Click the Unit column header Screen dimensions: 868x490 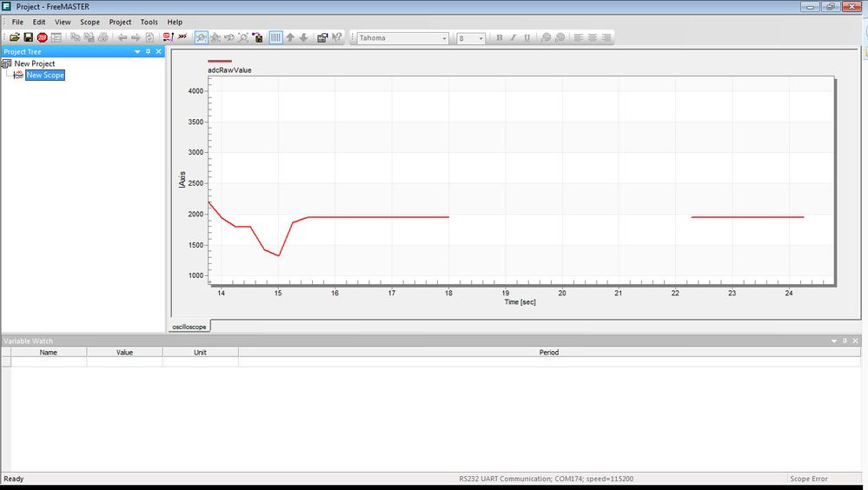pos(201,352)
